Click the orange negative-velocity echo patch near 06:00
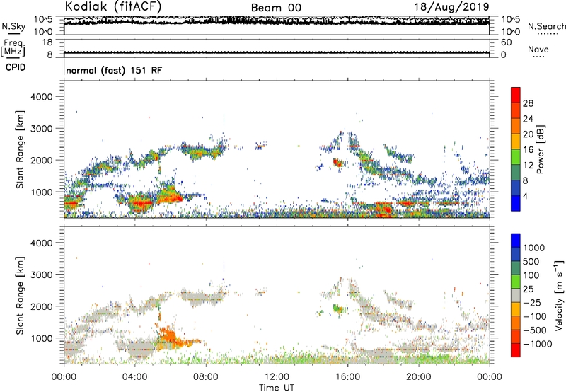 point(168,337)
